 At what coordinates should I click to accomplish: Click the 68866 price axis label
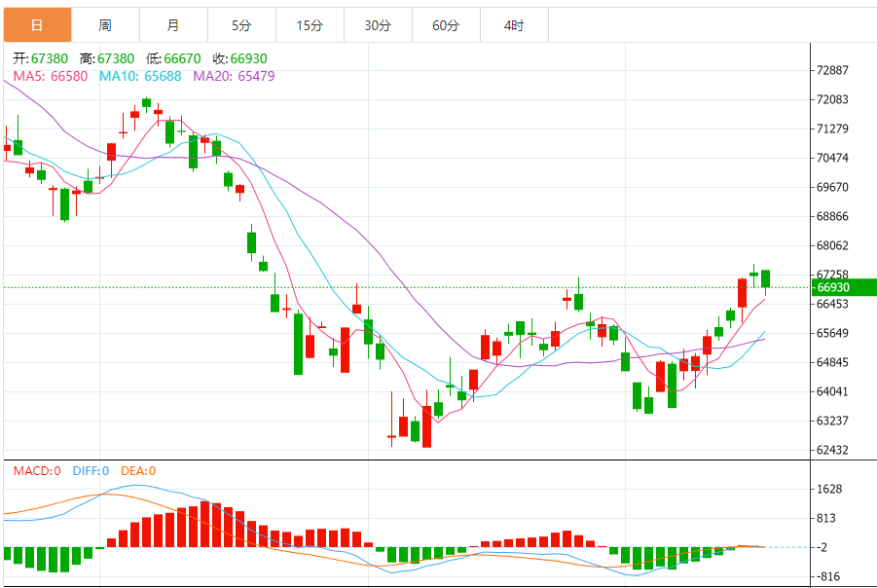point(832,216)
